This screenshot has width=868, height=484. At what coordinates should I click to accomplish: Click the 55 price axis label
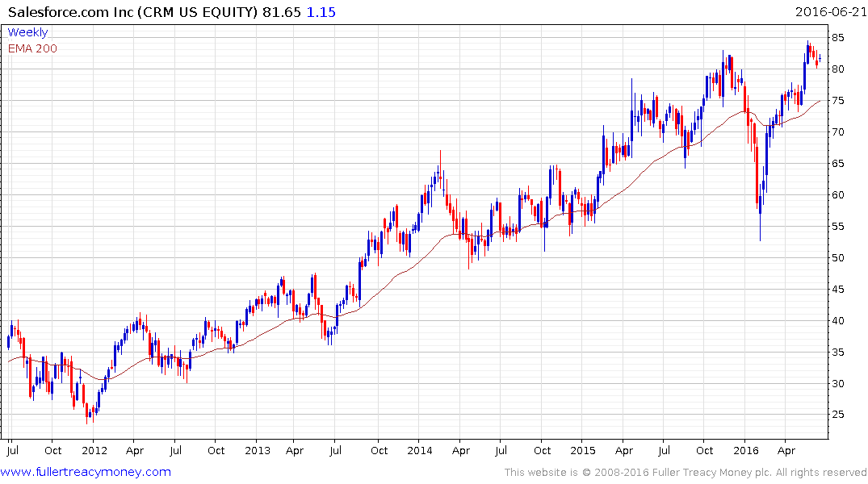point(837,226)
